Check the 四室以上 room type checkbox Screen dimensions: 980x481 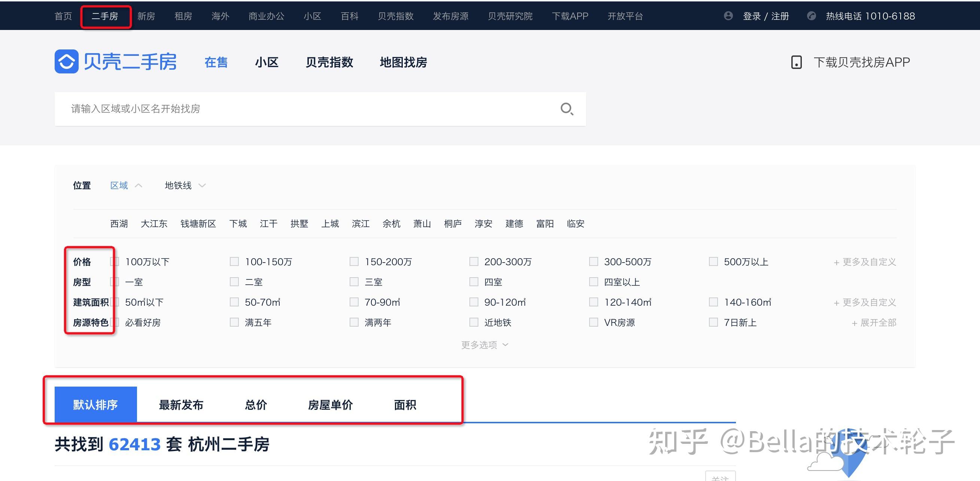point(593,282)
